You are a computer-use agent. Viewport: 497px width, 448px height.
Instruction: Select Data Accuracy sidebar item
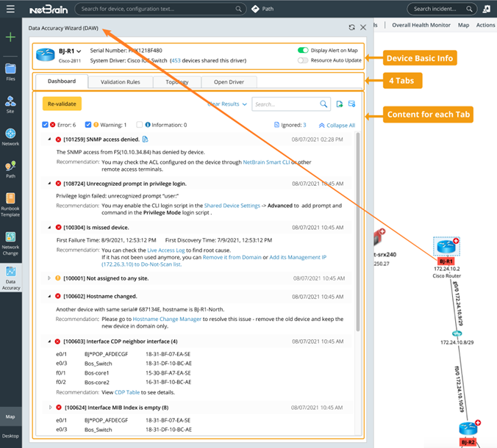coord(10,278)
